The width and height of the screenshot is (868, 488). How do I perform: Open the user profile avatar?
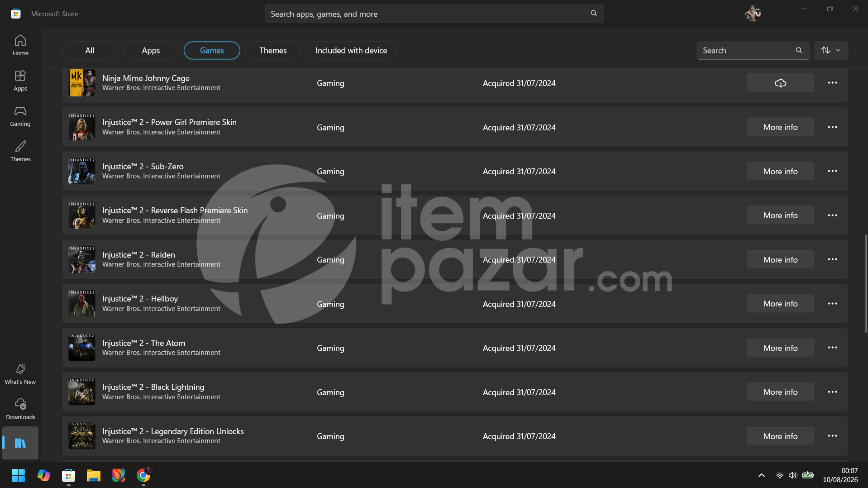(x=753, y=14)
